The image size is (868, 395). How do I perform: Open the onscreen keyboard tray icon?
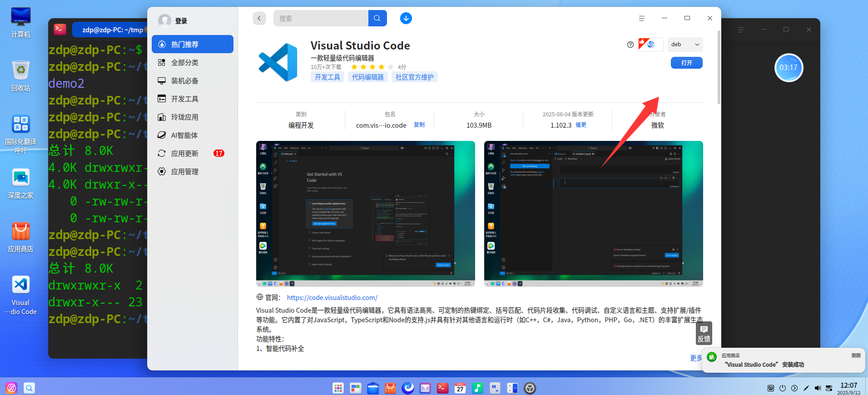pyautogui.click(x=771, y=388)
